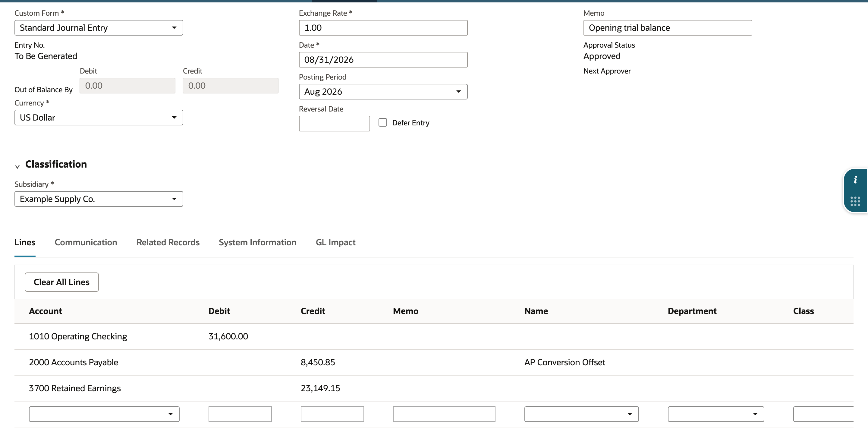Open the grid dots icon on the side panel
This screenshot has height=428, width=868.
click(855, 202)
